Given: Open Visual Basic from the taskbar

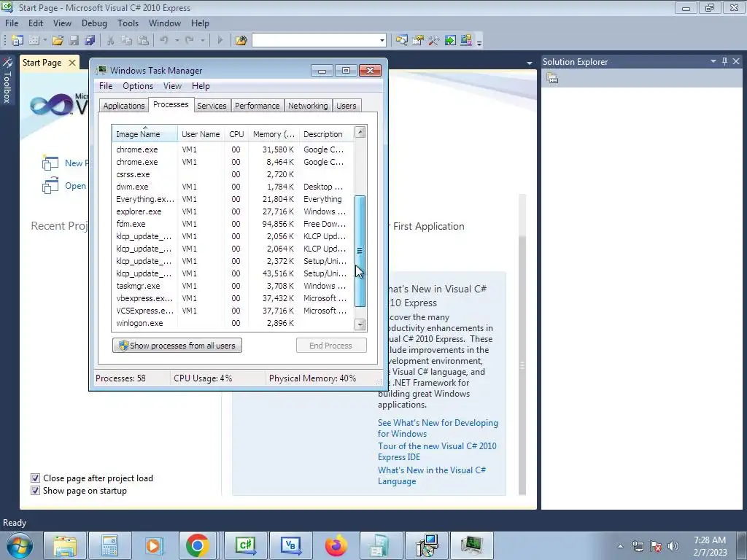Looking at the screenshot, I should point(290,545).
